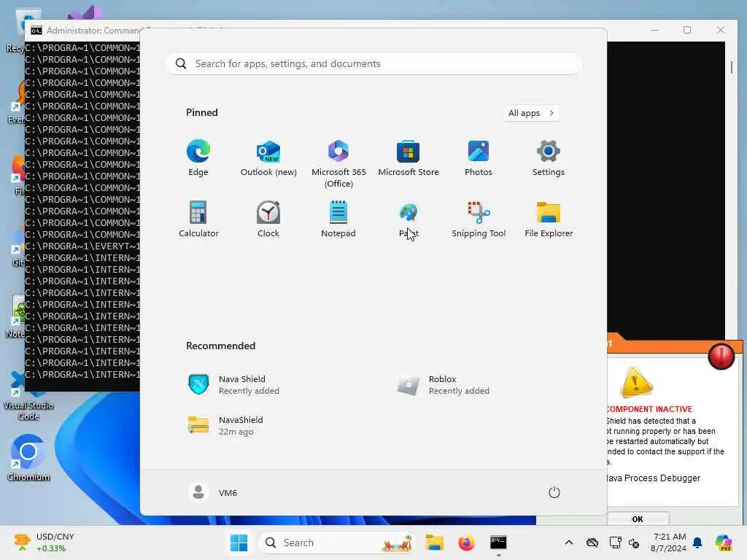The image size is (747, 560).
Task: Open USD/CNY widget on taskbar
Action: [44, 542]
